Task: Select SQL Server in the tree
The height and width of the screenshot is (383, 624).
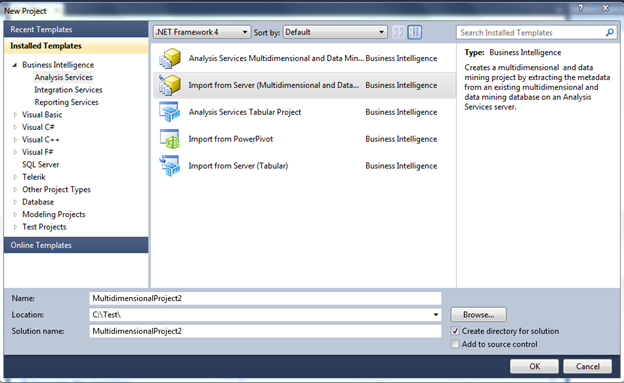Action: point(41,164)
